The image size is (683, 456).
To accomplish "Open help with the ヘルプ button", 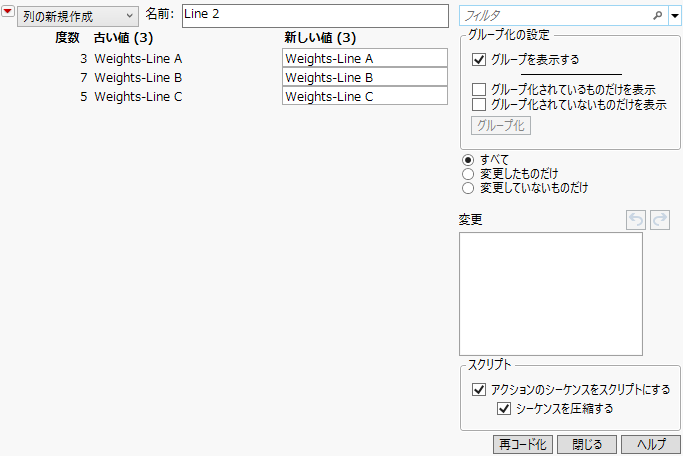I will point(650,445).
